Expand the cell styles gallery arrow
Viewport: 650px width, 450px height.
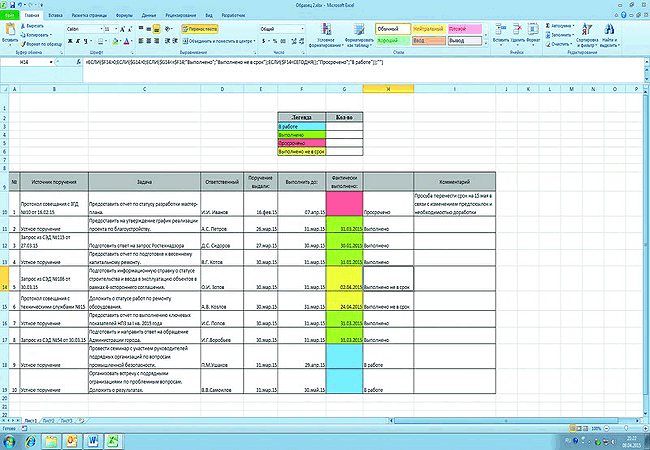coord(485,44)
